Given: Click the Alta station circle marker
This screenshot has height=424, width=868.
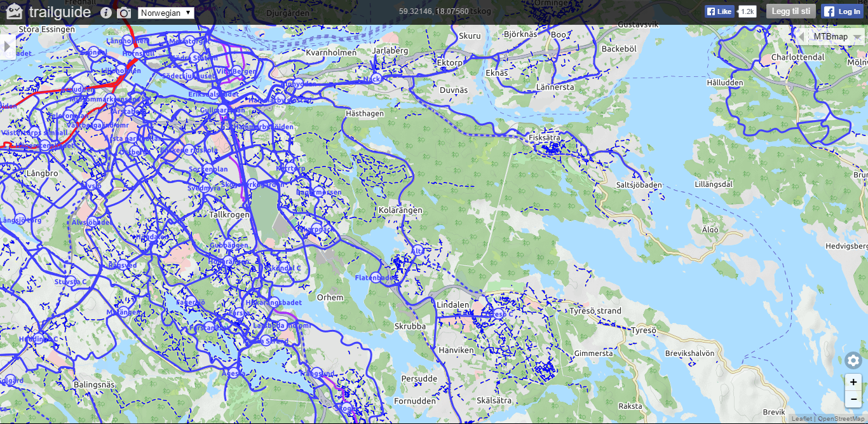Looking at the screenshot, I should pyautogui.click(x=418, y=250).
